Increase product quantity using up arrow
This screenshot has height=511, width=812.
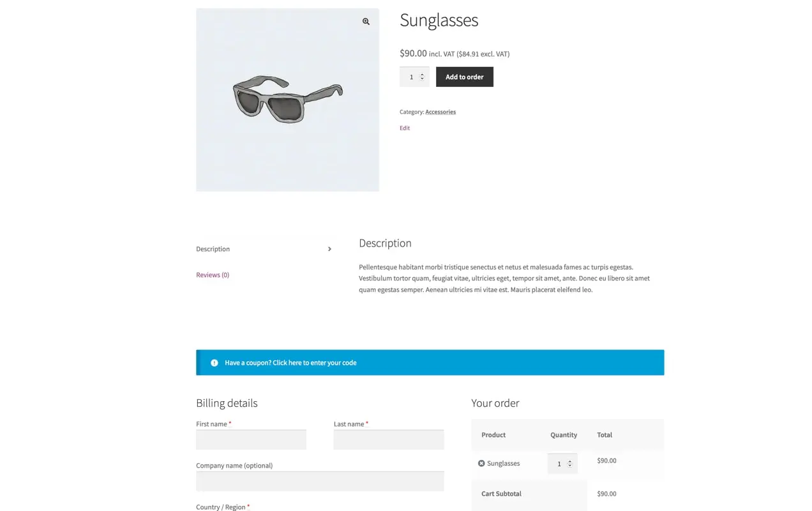[x=422, y=75]
